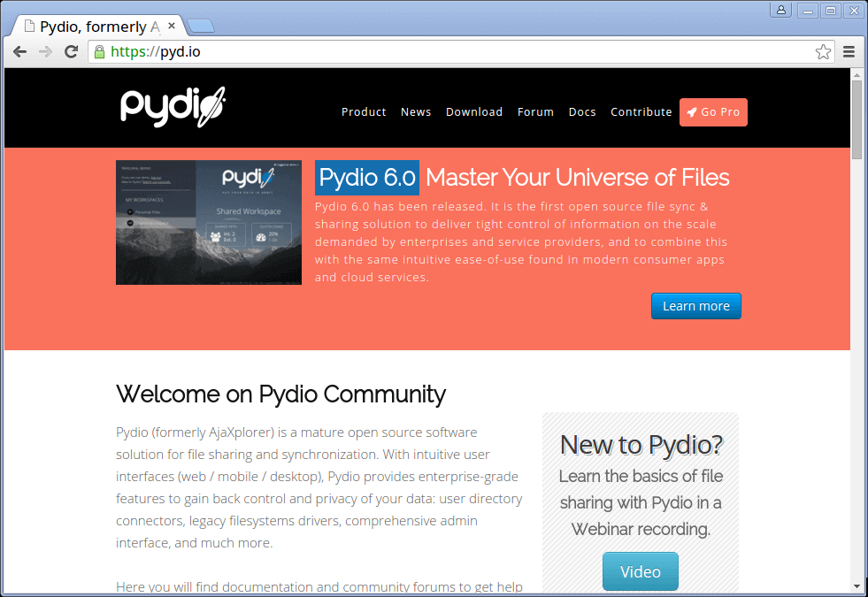Open the Chrome hamburger menu
Image resolution: width=868 pixels, height=597 pixels.
click(x=849, y=52)
